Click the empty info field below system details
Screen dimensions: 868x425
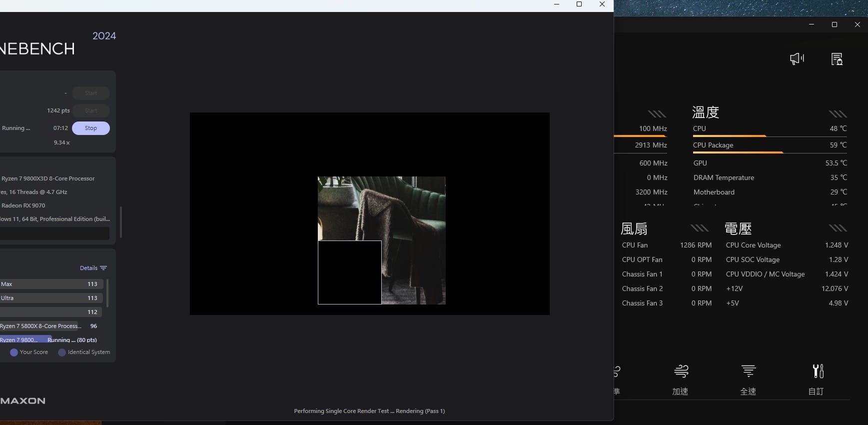[54, 233]
